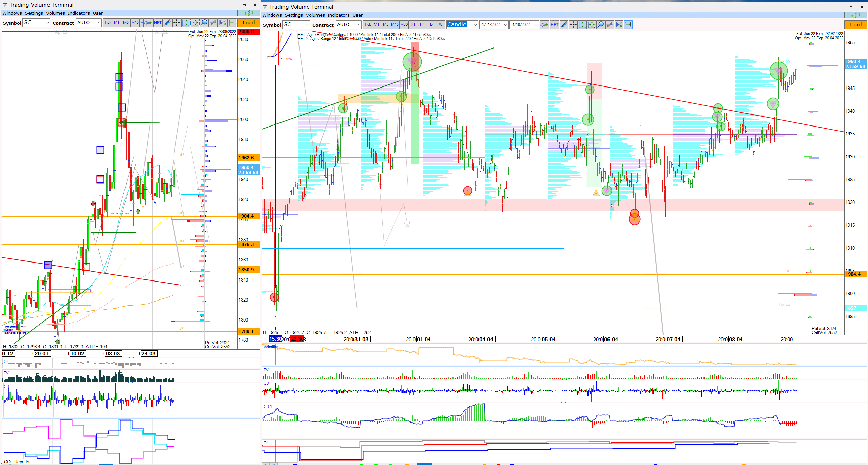Viewport: 868px width, 465px height.
Task: Click the vertical scale icon in left window
Action: pyautogui.click(x=186, y=23)
